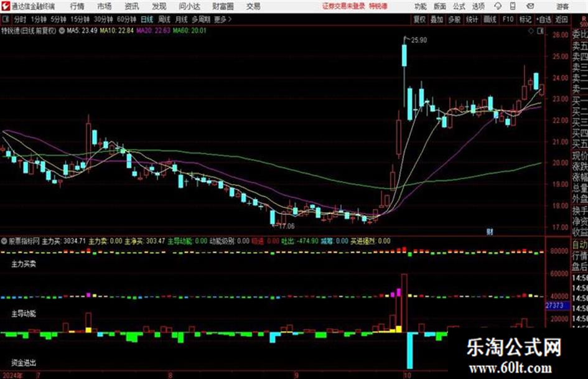Click the 资金进出 indicator row label
The image size is (588, 379).
(23, 363)
